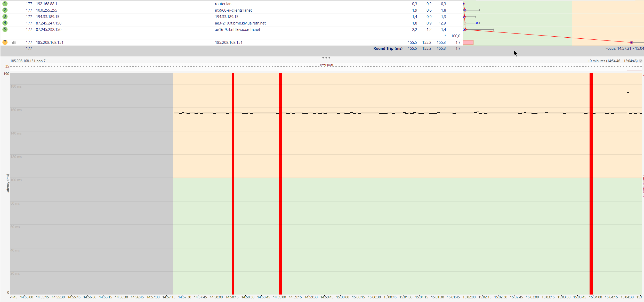Click the Round Trip (ms) summary label

click(388, 48)
